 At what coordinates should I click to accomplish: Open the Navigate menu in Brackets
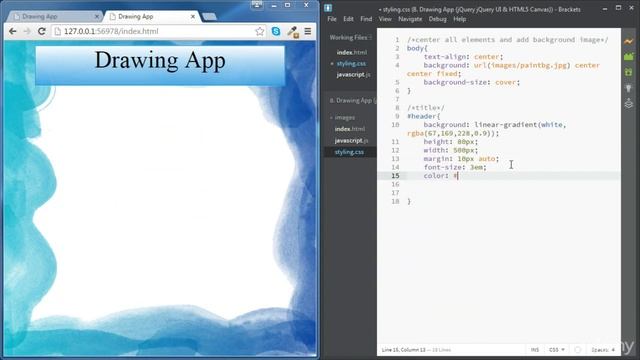[410, 19]
